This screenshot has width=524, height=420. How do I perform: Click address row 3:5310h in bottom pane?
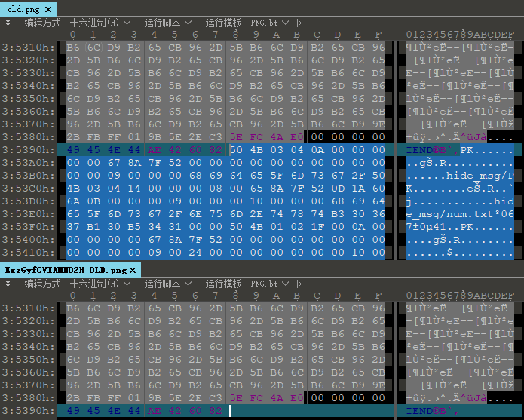pyautogui.click(x=28, y=308)
